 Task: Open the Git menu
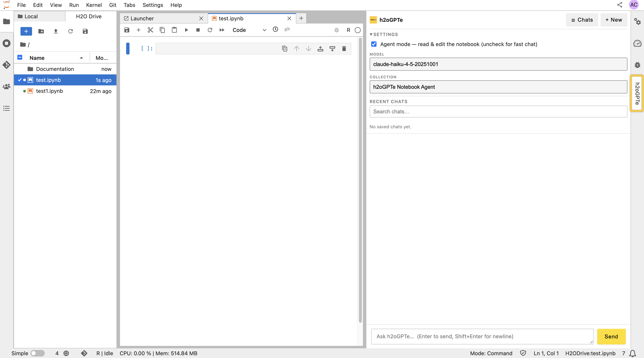[113, 5]
